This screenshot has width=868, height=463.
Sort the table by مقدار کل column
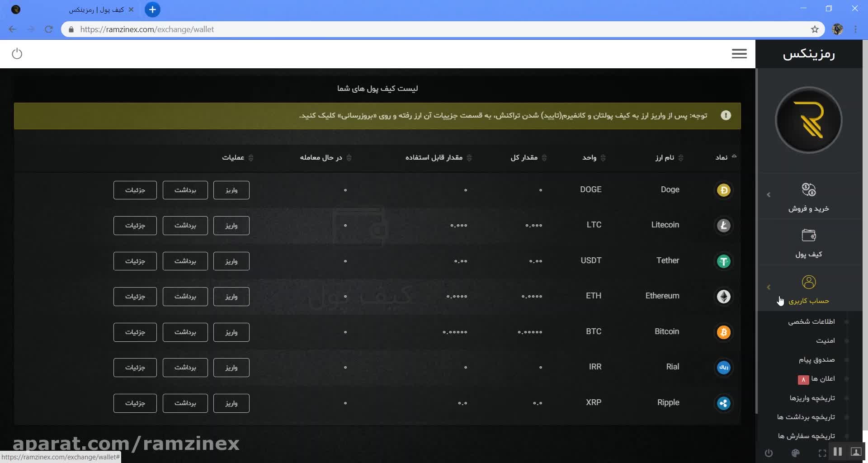click(x=544, y=158)
